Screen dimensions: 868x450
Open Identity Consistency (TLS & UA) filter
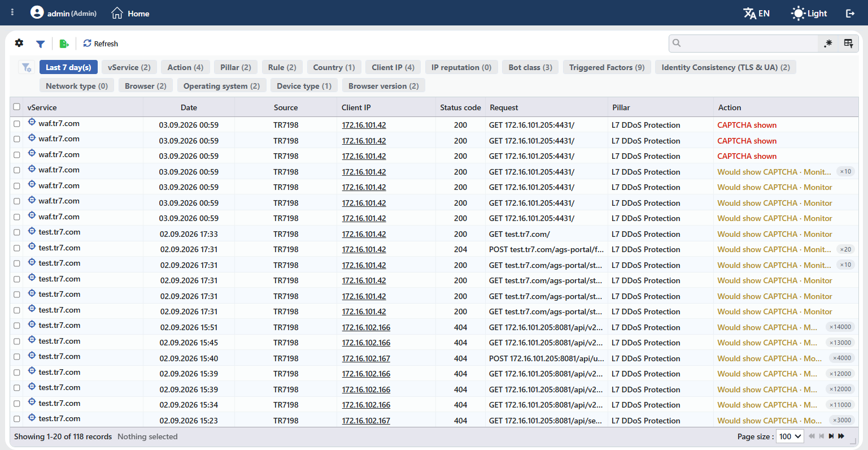(x=726, y=67)
